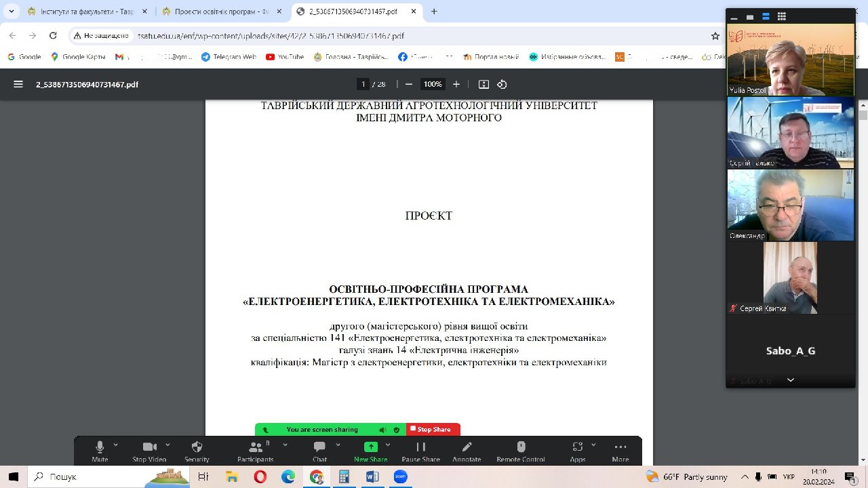Open the tab search dropdown in Chrome
Viewport: 868px width, 488px height.
click(x=11, y=12)
